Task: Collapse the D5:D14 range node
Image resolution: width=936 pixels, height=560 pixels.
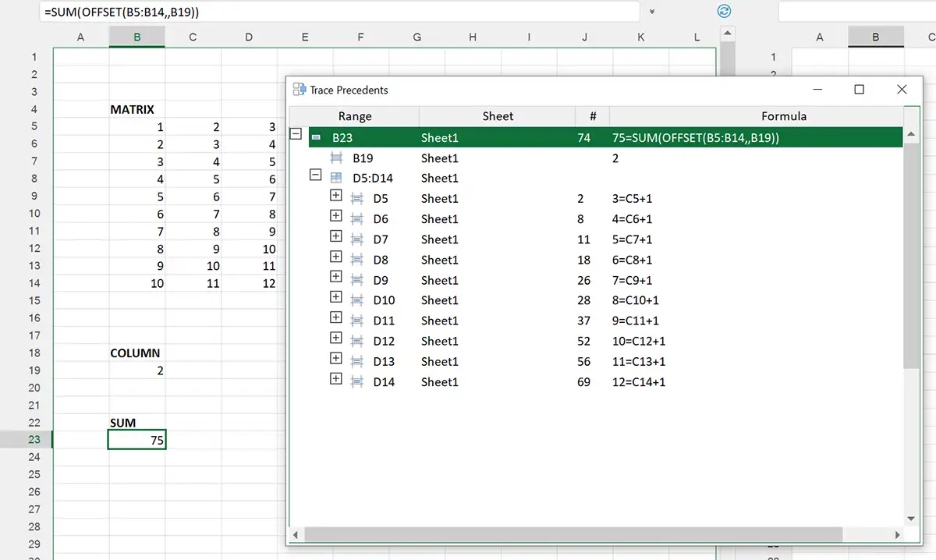Action: pyautogui.click(x=316, y=175)
